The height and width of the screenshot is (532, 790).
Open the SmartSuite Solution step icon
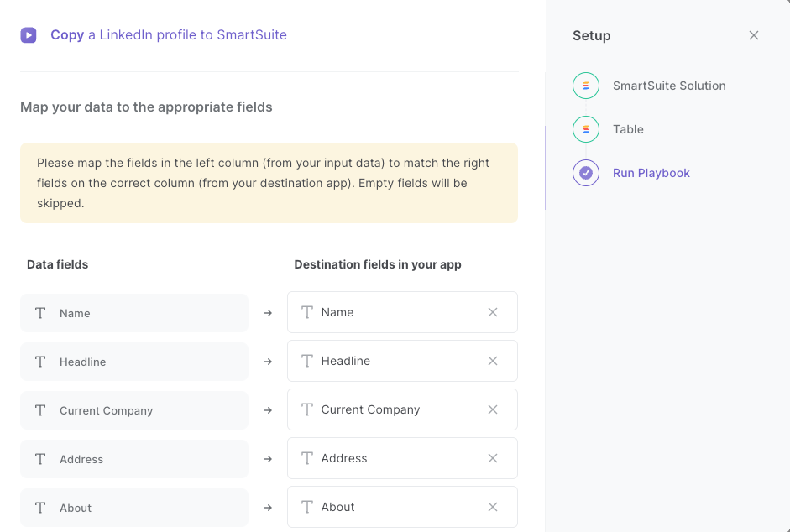(585, 86)
